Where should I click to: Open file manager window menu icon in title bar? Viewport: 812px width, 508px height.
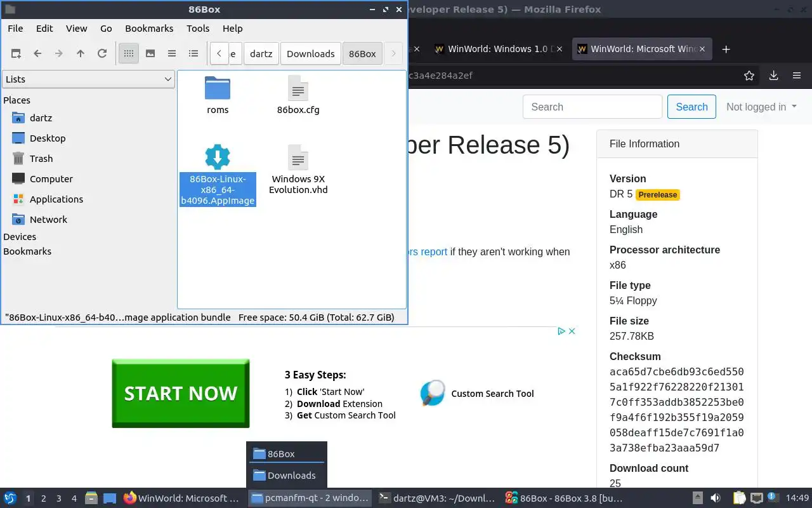point(10,10)
